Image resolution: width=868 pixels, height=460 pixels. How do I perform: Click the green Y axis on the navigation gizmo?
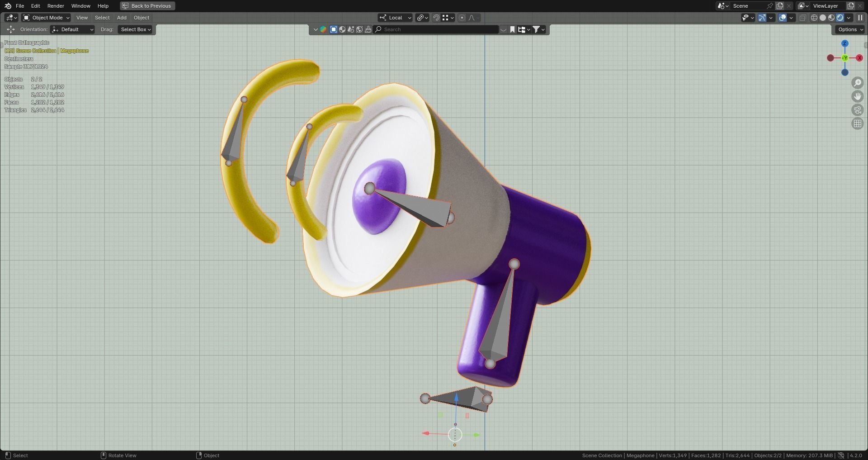coord(845,58)
